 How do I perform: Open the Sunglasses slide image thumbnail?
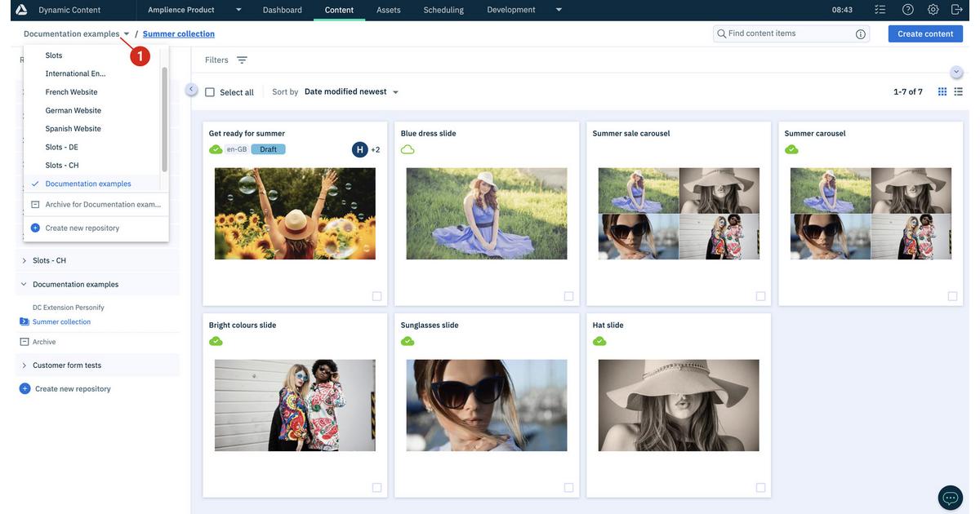pos(487,405)
